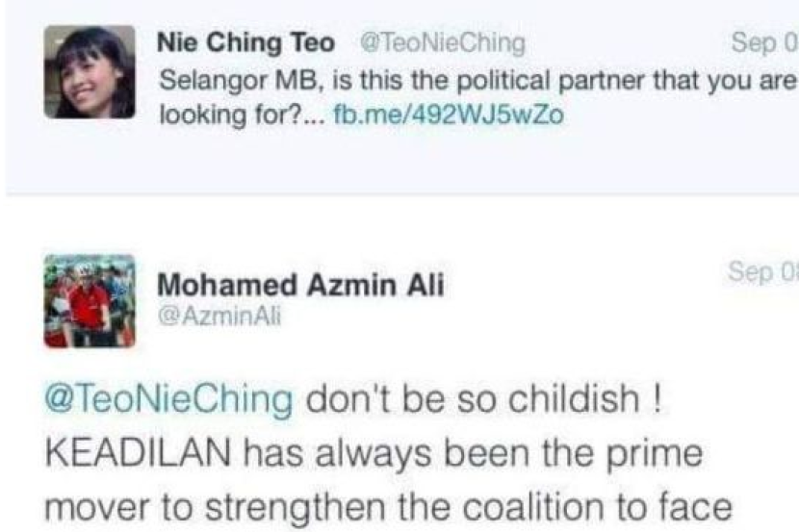
Task: Click the timestamp on Nie Ching Teo's tweet
Action: [x=763, y=42]
